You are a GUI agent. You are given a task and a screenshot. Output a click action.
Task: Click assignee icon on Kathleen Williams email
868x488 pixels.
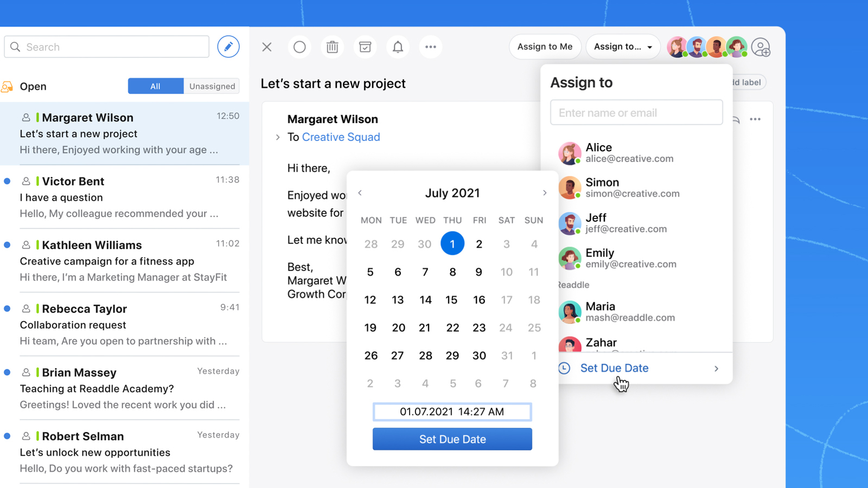click(25, 245)
